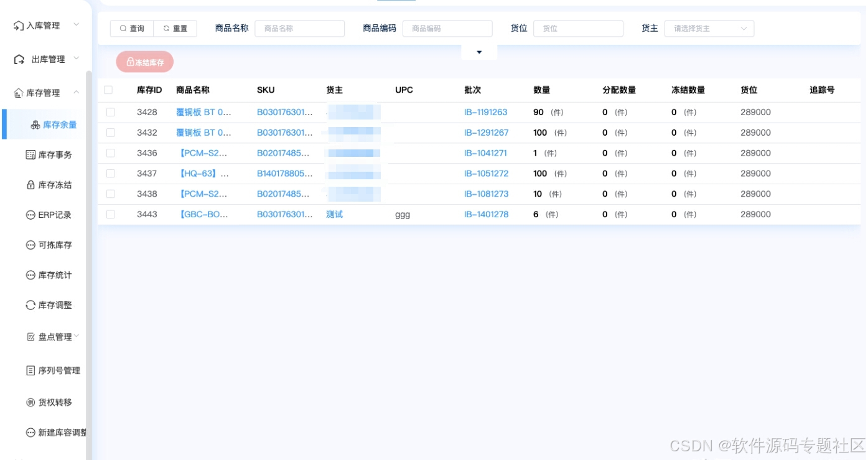Click the 查询 search button
This screenshot has width=868, height=460.
pos(131,28)
